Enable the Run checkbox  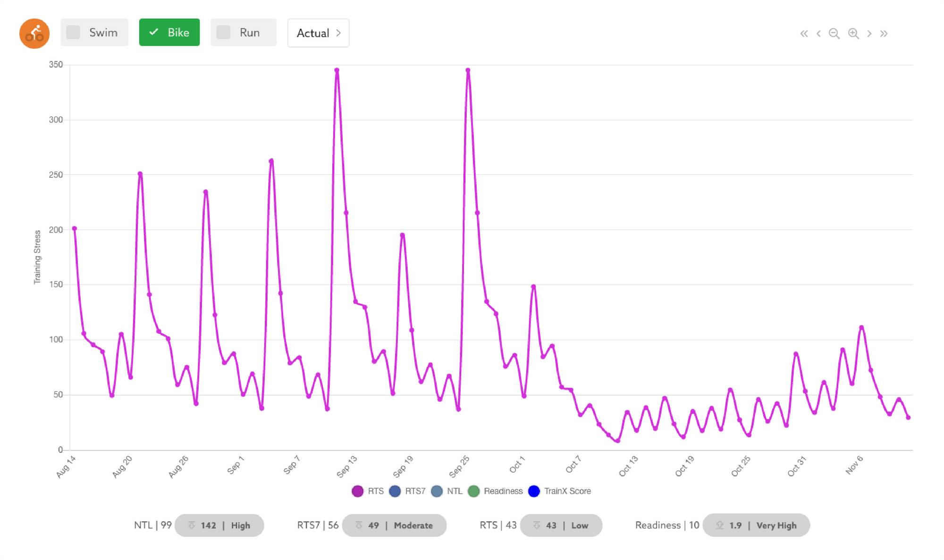tap(223, 33)
